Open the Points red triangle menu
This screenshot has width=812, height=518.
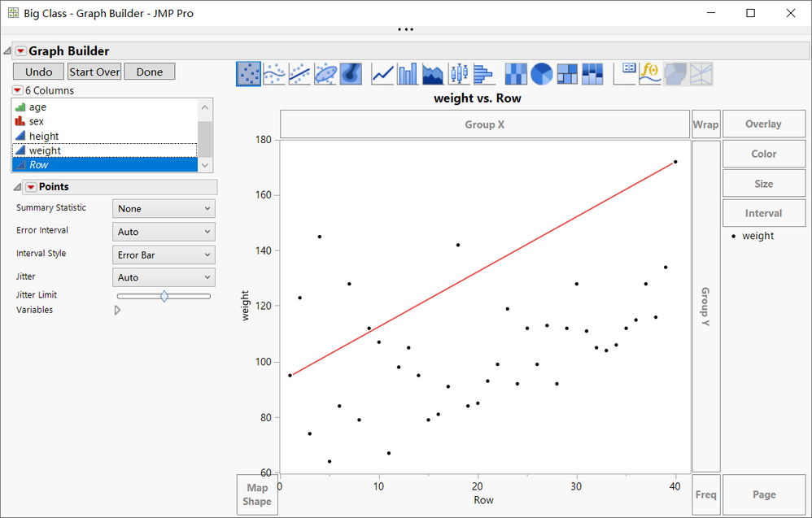tap(31, 187)
